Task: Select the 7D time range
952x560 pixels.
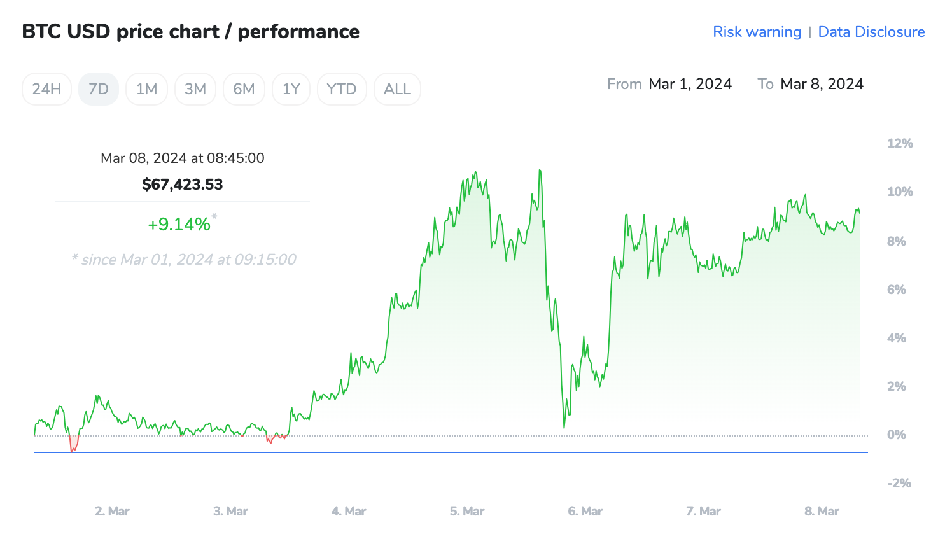Action: (99, 89)
